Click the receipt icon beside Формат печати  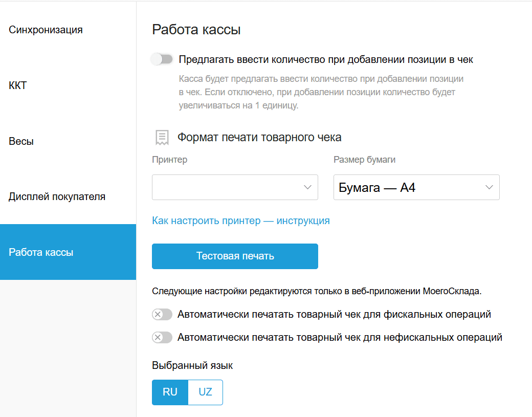pyautogui.click(x=162, y=137)
